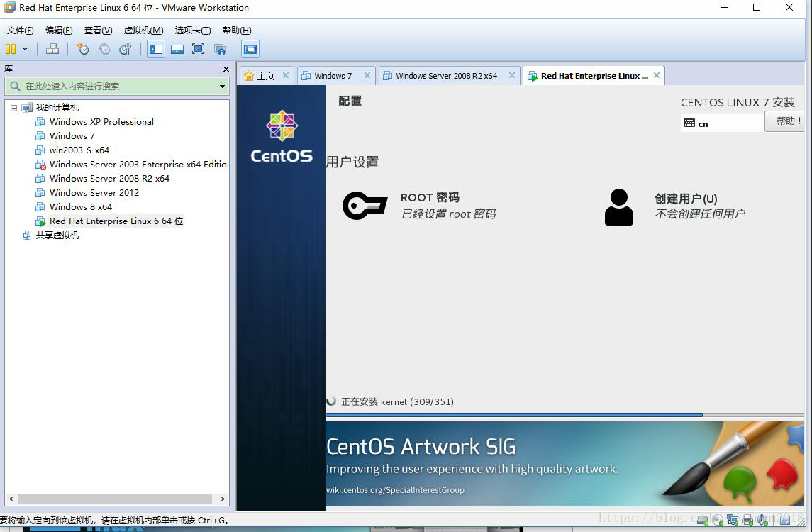
Task: Select Red Hat Enterprise Linux 6 64 位 in the library
Action: 116,221
